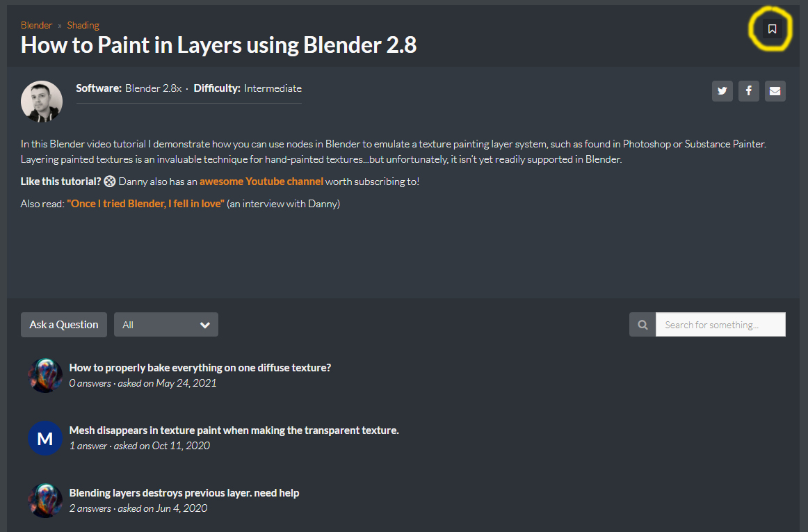Screen dimensions: 808x532
Task: Share the tutorial by email
Action: click(x=775, y=91)
